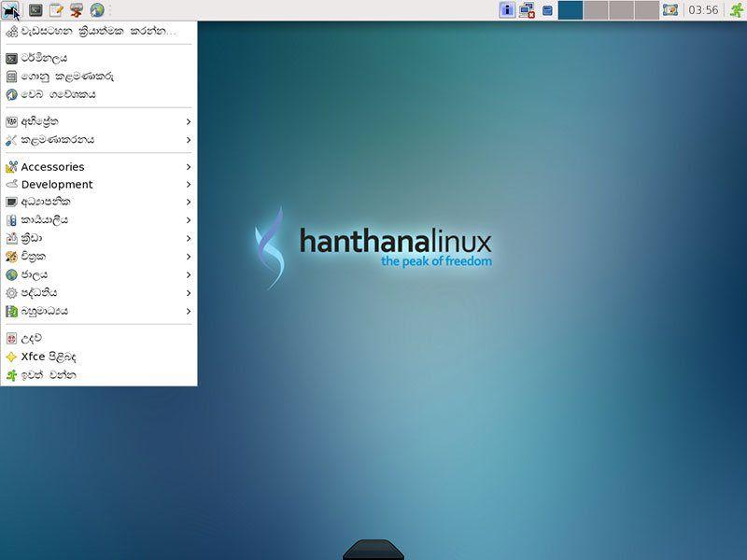
Task: Expand the Accessories submenu
Action: [99, 167]
